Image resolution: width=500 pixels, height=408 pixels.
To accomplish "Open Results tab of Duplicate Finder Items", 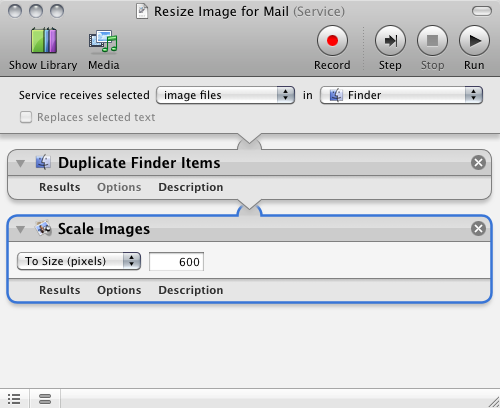I will pyautogui.click(x=60, y=187).
